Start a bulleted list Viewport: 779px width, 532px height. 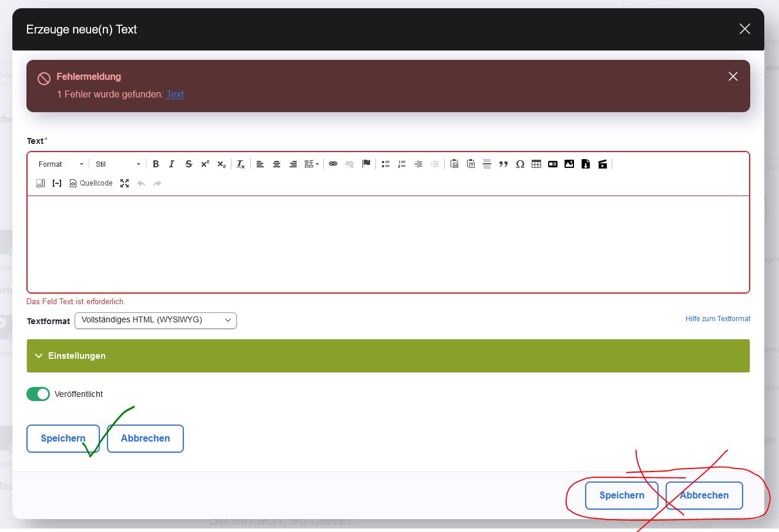[385, 164]
